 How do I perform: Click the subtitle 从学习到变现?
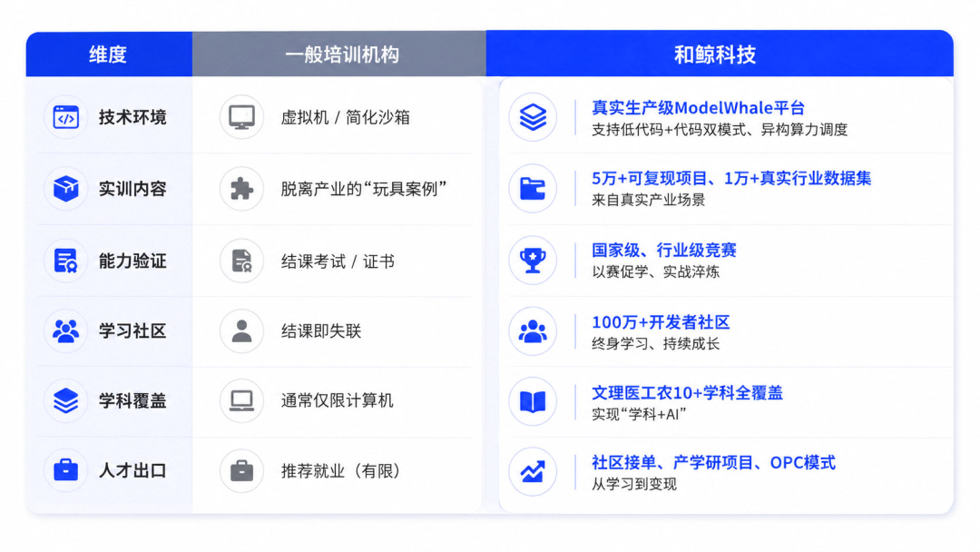[x=633, y=485]
